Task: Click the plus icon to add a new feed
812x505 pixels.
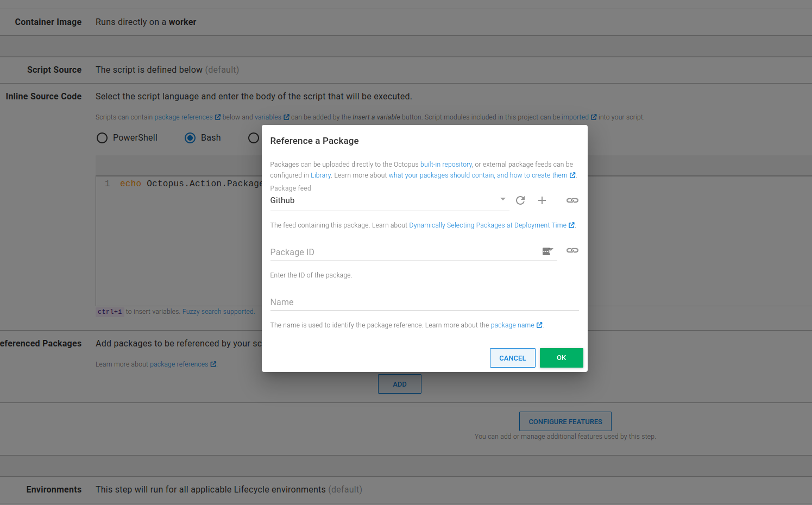Action: point(542,200)
